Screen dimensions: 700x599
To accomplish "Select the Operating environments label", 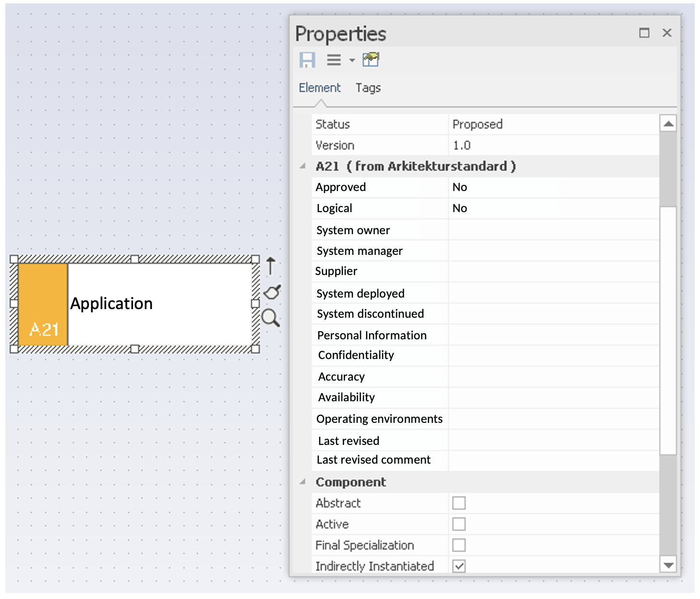I will tap(379, 419).
